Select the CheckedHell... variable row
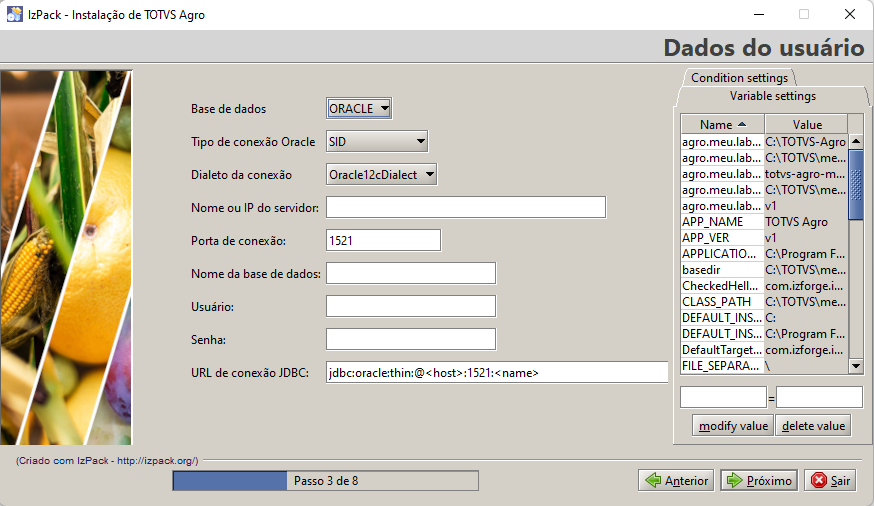The image size is (874, 506). coord(764,286)
